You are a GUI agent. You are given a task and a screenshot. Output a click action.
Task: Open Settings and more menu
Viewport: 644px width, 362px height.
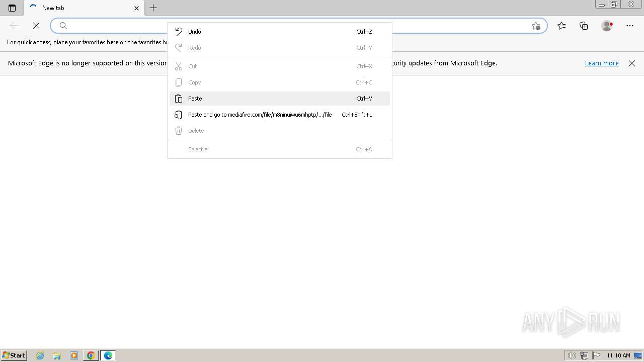(630, 26)
